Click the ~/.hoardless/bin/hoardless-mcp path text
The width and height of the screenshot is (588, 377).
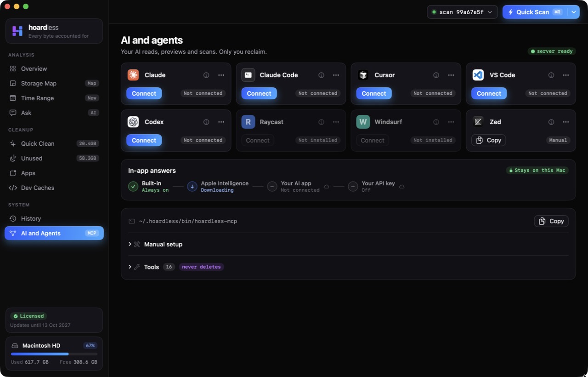point(188,221)
